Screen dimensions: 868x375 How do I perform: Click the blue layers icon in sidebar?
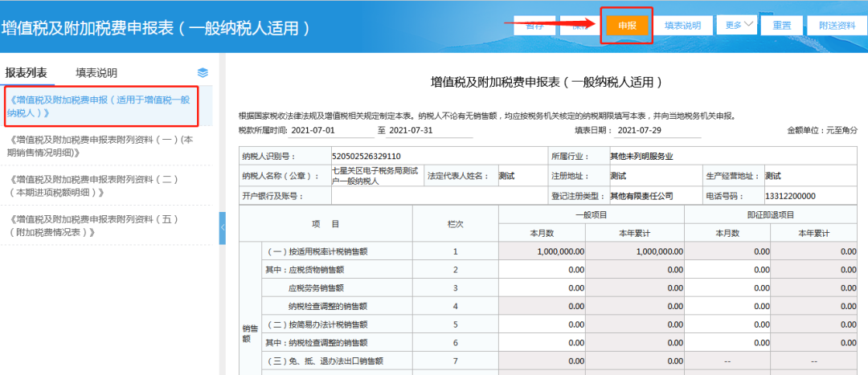click(x=203, y=73)
